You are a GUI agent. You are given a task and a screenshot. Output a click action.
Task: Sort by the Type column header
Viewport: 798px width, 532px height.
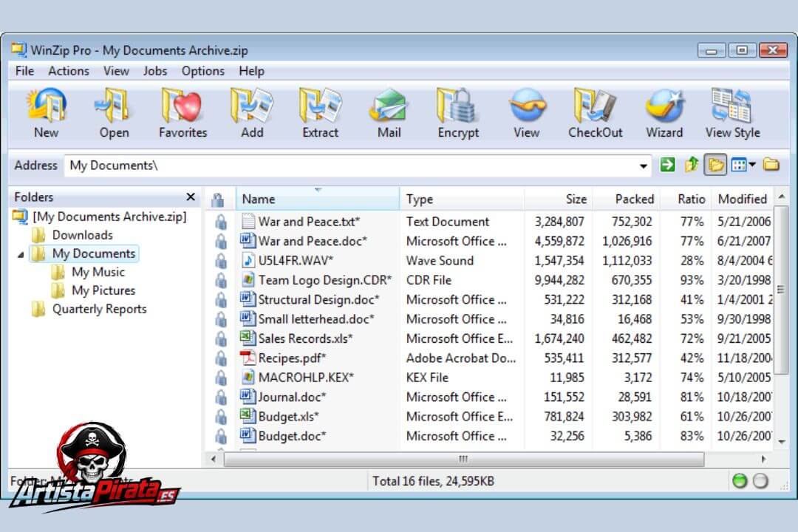462,199
